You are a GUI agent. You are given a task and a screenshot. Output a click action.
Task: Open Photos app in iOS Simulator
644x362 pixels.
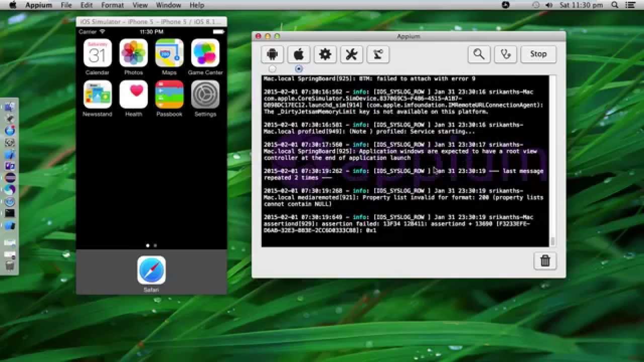pyautogui.click(x=133, y=57)
